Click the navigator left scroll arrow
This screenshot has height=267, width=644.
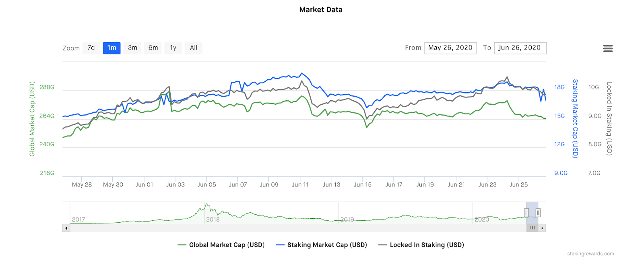tap(66, 228)
